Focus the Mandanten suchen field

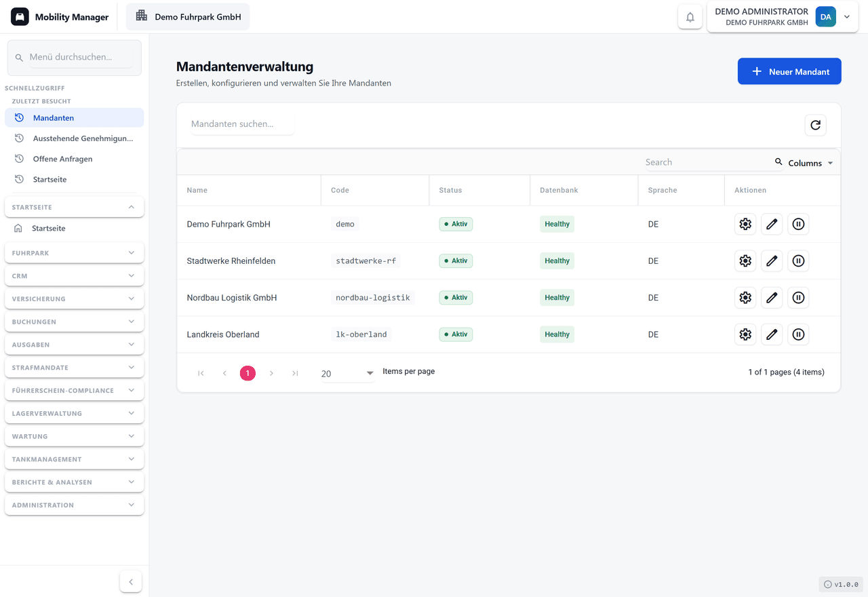[x=242, y=124]
